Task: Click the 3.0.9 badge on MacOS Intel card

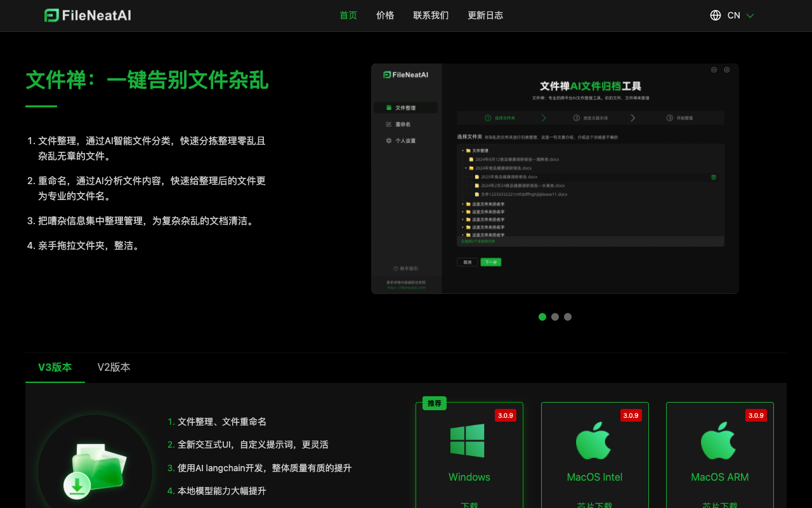Action: (x=631, y=415)
